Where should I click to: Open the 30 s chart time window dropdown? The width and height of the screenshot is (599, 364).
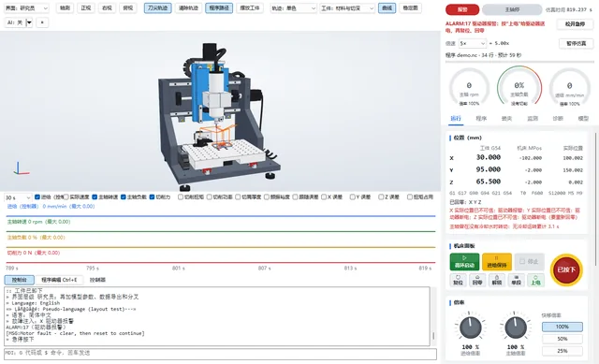[x=18, y=197]
